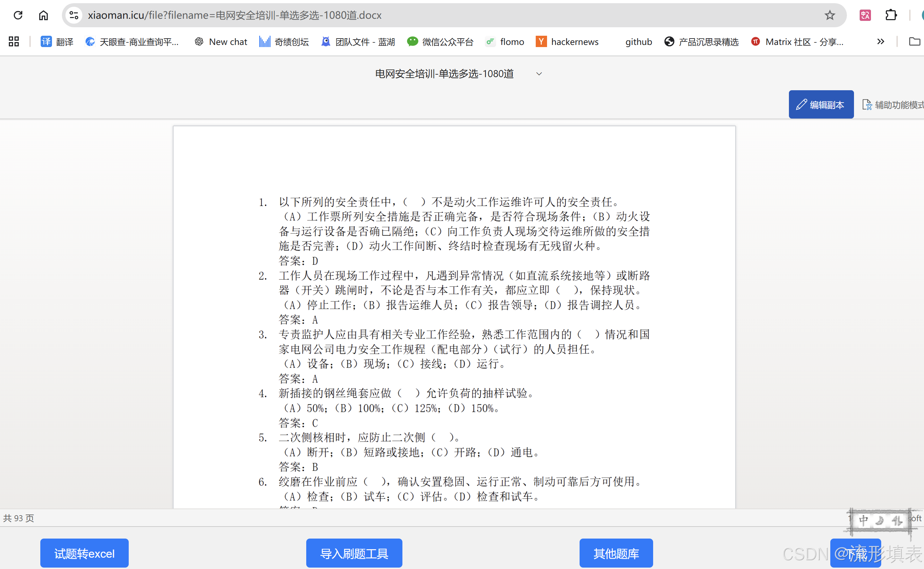Show more bookmarks with the double chevron

click(881, 41)
